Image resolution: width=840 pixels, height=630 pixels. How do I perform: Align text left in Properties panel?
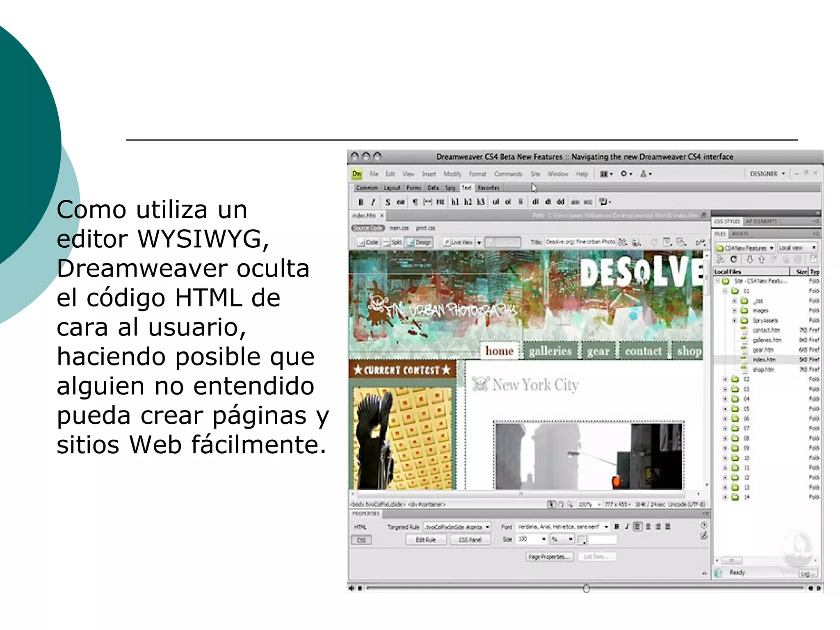638,527
